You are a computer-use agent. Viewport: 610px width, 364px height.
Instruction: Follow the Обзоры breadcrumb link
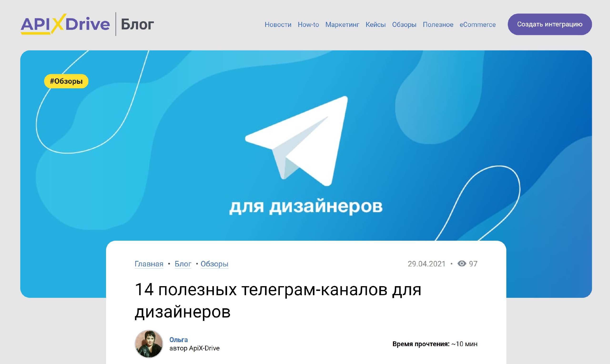coord(214,264)
